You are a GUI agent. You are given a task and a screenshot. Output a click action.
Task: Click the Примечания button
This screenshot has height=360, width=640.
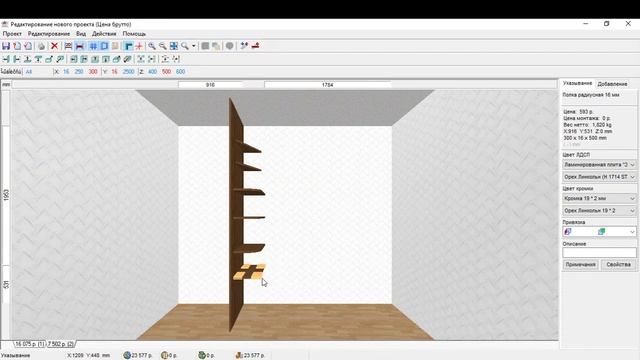[580, 265]
